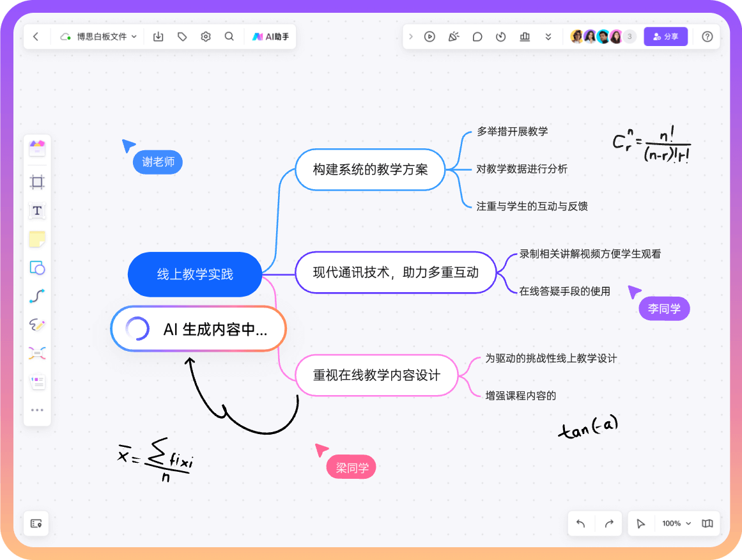Click the 梁同学 cursor label

point(351,467)
